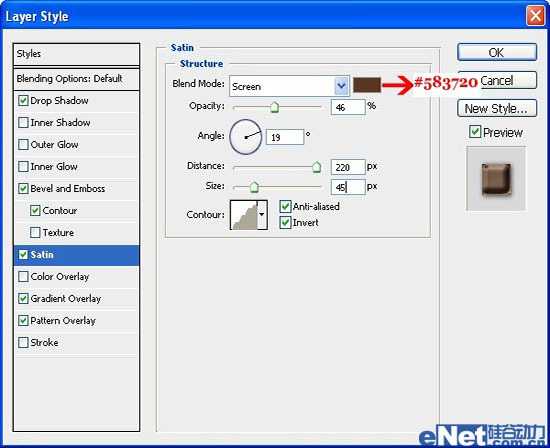Expand the Contour picker arrow

[x=262, y=215]
